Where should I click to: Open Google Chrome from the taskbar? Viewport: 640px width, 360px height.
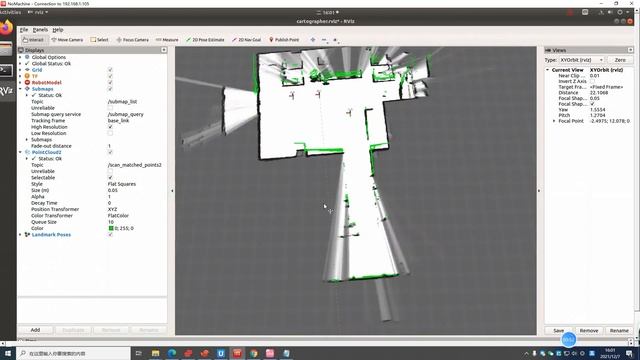[253, 353]
